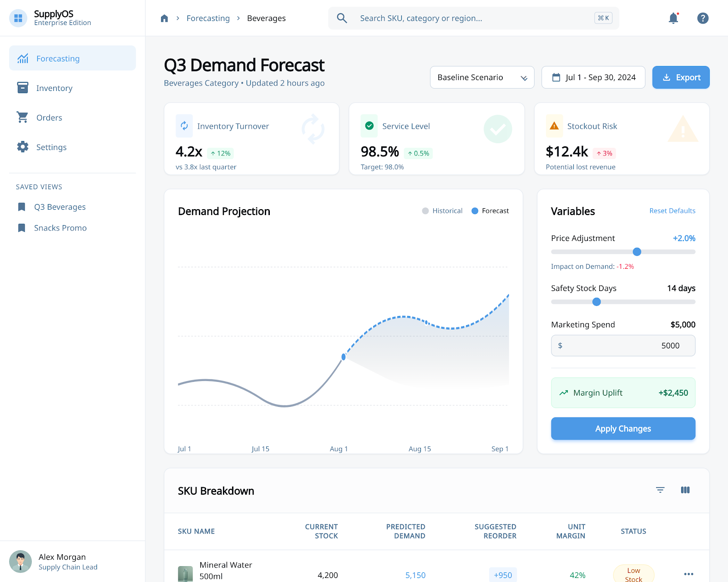Image resolution: width=728 pixels, height=582 pixels.
Task: Open the Jul 1 - Sep 30 date picker
Action: point(593,77)
